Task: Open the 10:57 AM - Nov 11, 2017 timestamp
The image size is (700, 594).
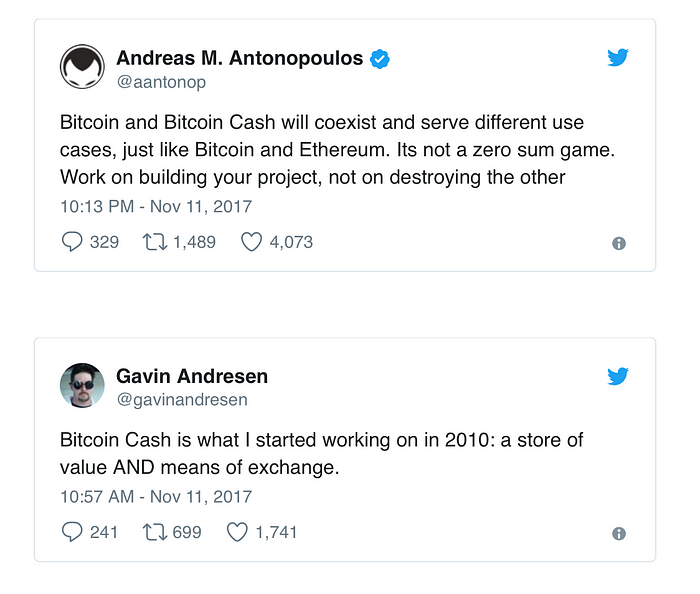Action: [156, 497]
